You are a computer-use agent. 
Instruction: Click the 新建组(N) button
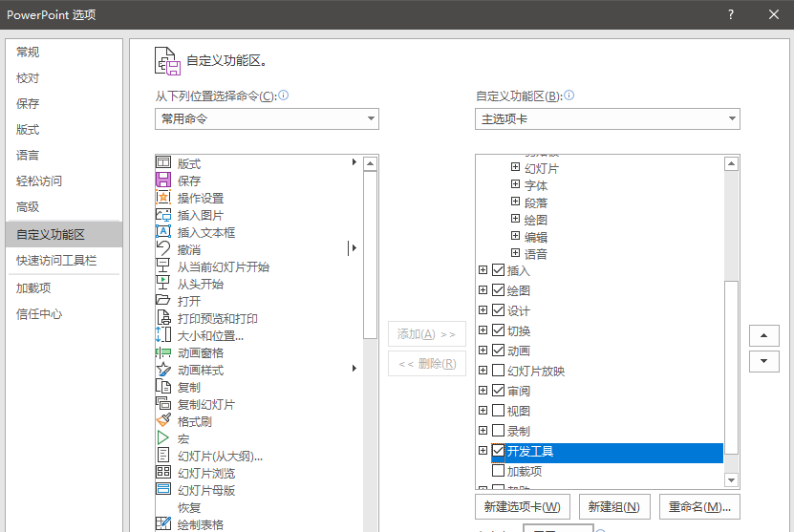coord(614,507)
